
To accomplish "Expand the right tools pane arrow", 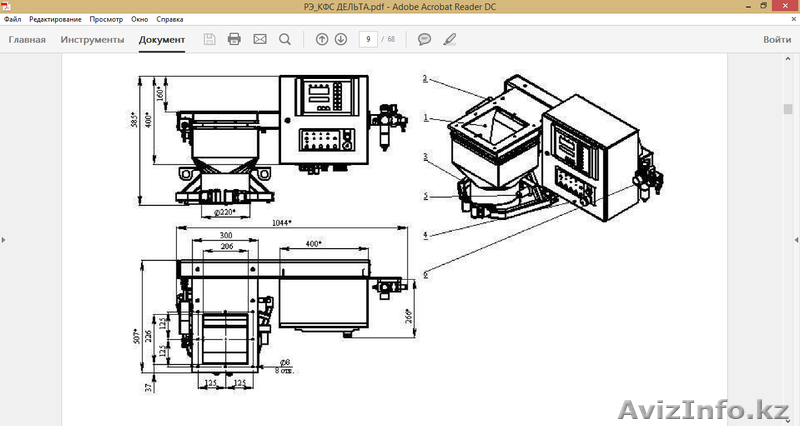I will pos(796,240).
